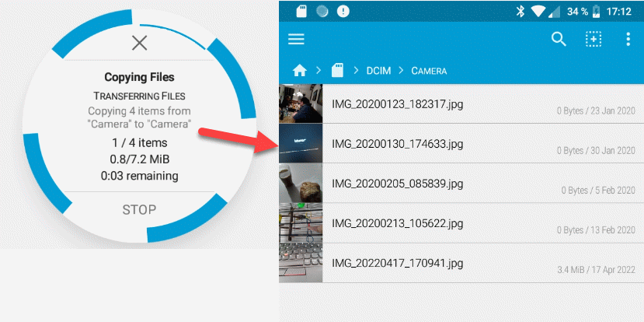Go to the home location breadcrumb
644x322 pixels.
[300, 71]
